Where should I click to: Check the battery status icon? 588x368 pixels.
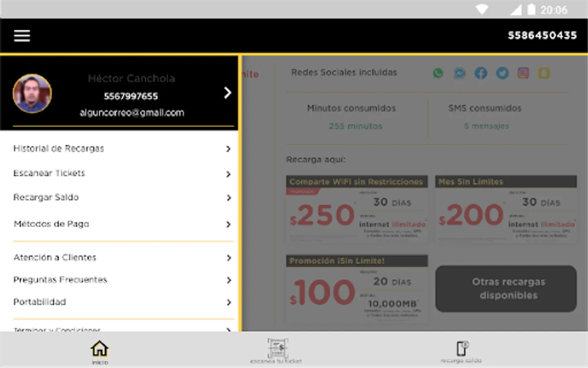point(531,9)
